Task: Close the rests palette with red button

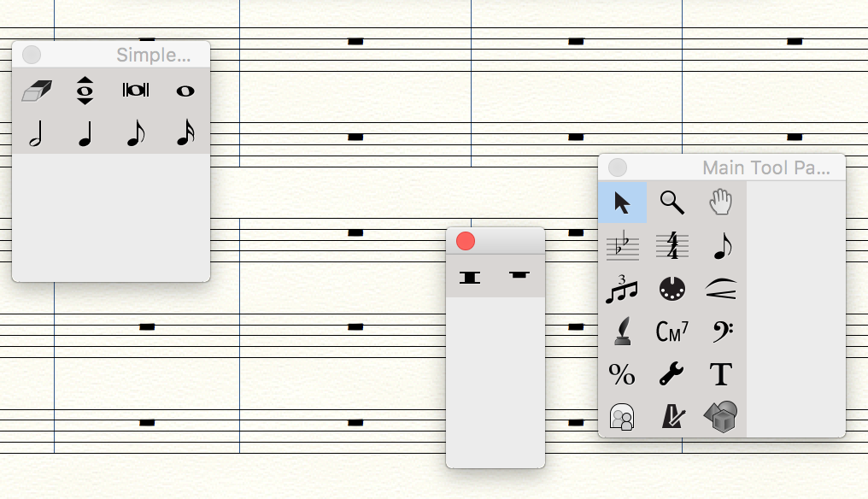Action: tap(466, 241)
